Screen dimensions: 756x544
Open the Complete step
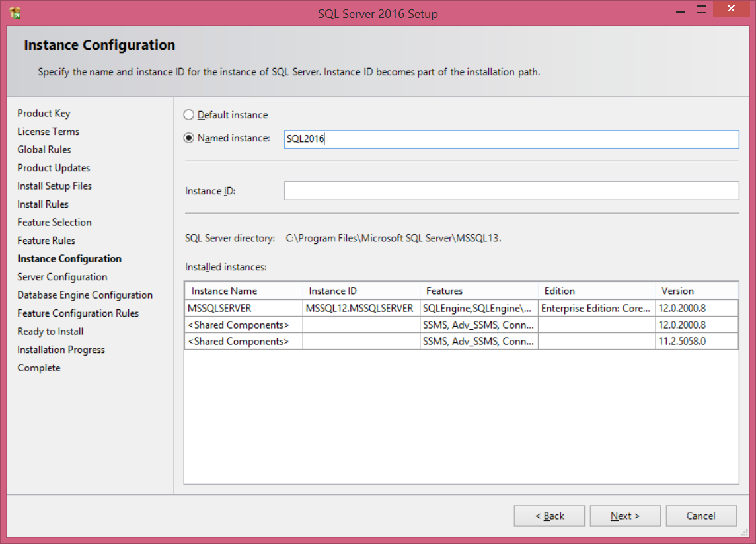click(x=39, y=368)
